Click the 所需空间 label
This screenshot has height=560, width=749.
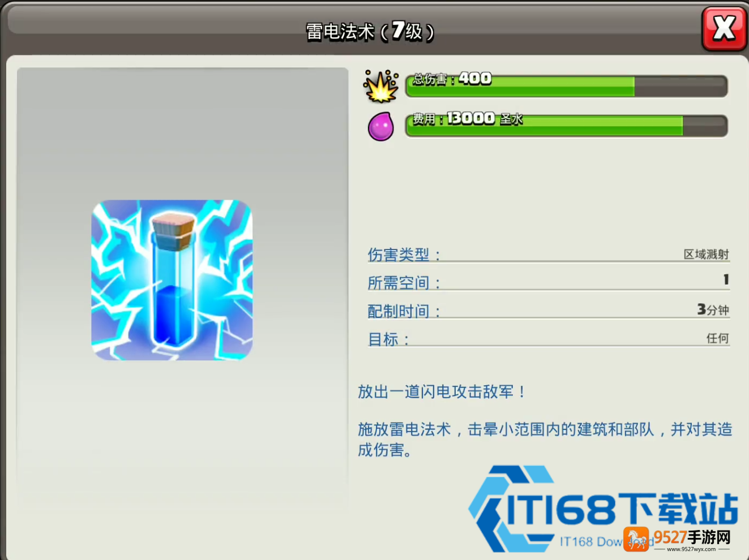(x=404, y=283)
